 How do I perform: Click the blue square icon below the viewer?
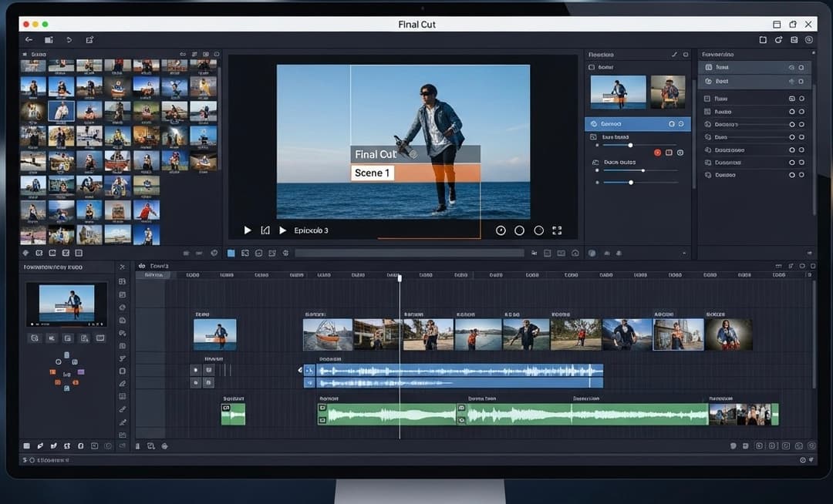[x=231, y=253]
